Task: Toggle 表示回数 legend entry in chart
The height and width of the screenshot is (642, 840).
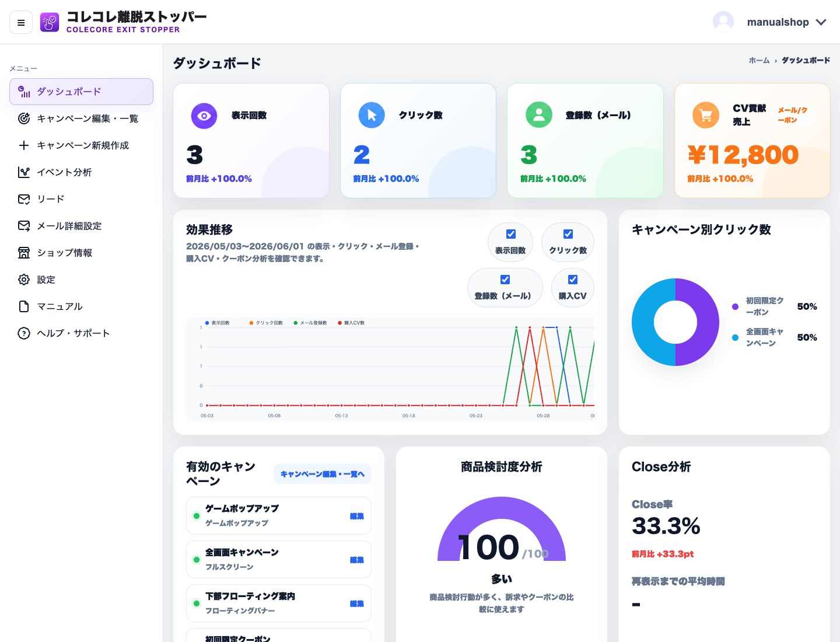Action: point(218,323)
